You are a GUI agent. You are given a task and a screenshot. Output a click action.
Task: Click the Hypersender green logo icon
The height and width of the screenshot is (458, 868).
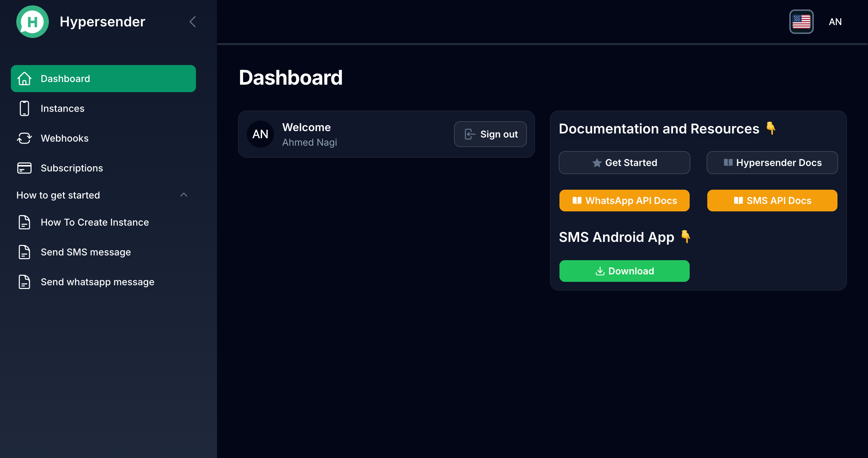tap(33, 22)
